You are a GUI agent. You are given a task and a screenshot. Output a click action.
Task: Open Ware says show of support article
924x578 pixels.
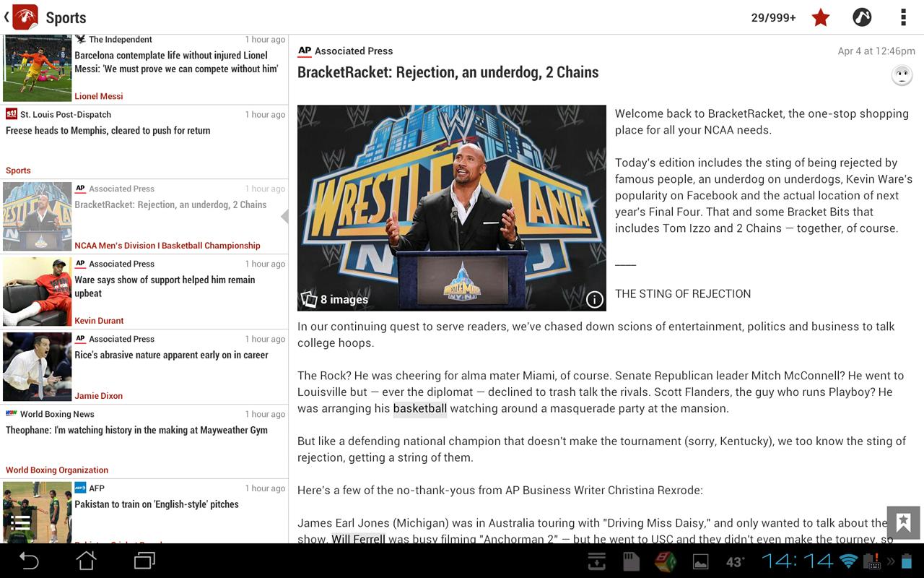point(144,291)
